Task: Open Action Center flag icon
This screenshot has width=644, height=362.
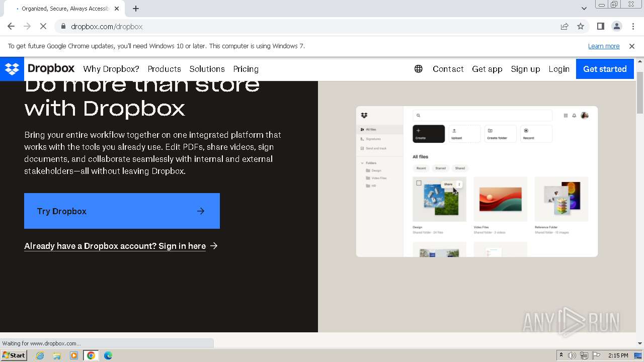Action: [596, 355]
